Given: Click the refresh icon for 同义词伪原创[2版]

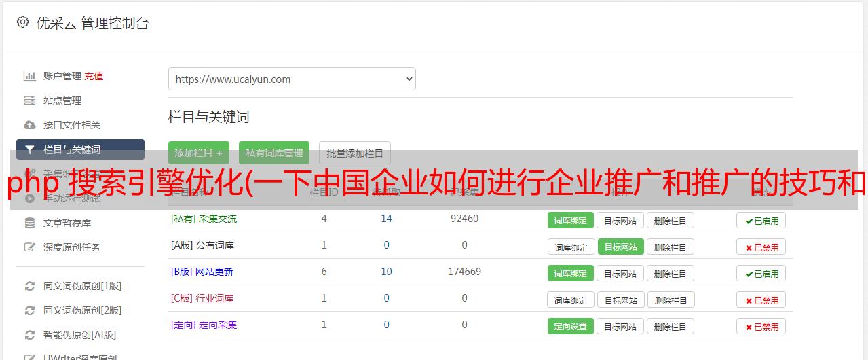Looking at the screenshot, I should [30, 310].
